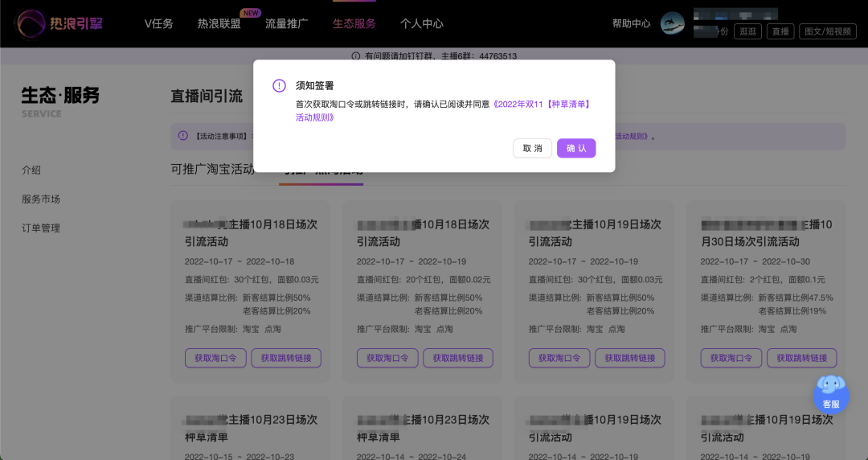Click 获取跳转链接 on the 10月30日场次 card
This screenshot has width=868, height=460.
coord(802,358)
